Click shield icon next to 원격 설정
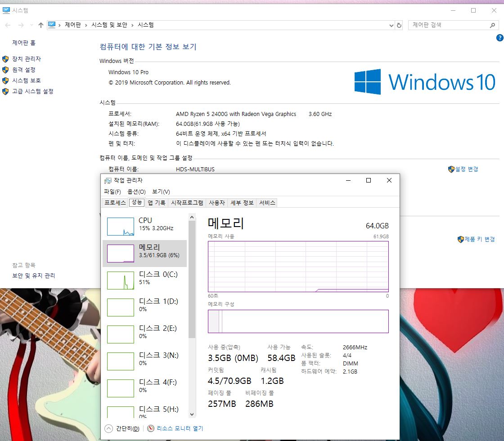 pos(5,70)
